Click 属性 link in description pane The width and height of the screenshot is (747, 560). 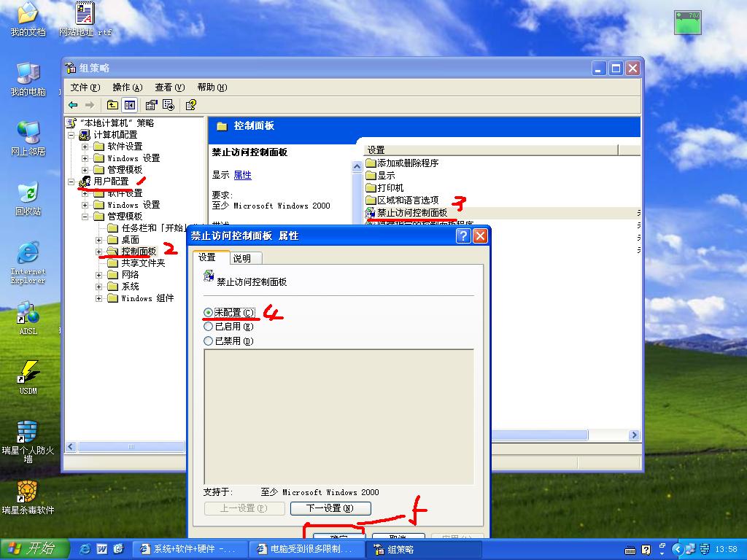click(242, 175)
